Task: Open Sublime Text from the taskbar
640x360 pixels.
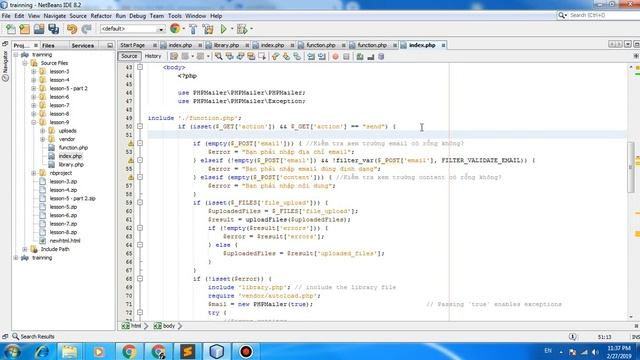Action: pos(187,351)
